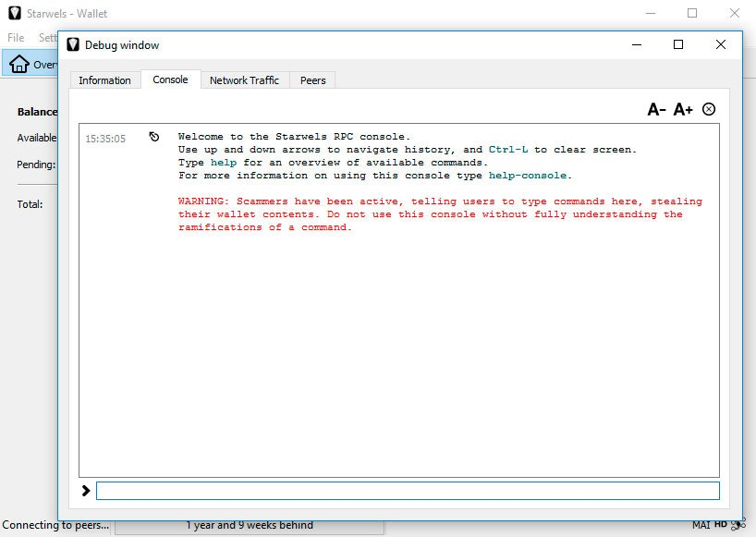Click the 'Ctrl-L' shortcut text
Image resolution: width=756 pixels, height=537 pixels.
(x=508, y=150)
